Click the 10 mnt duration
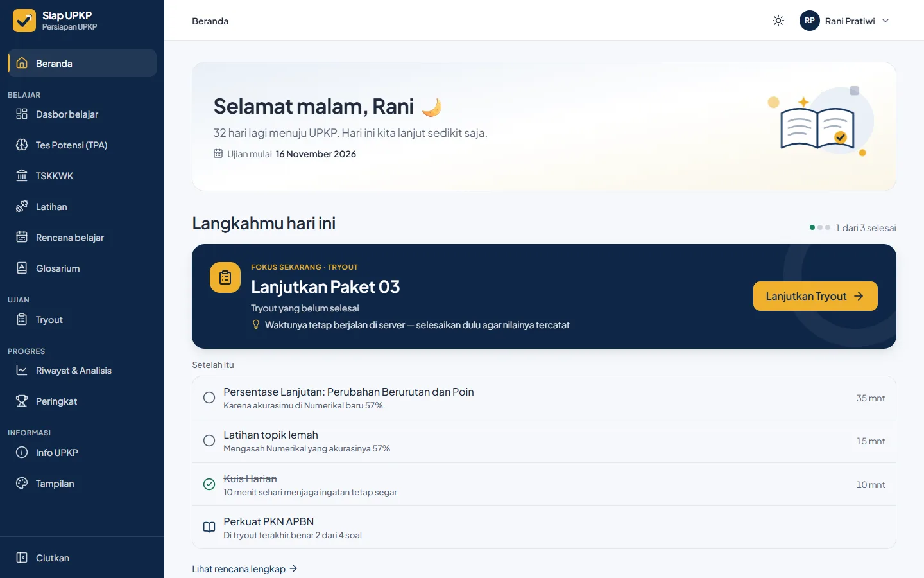This screenshot has height=578, width=924. click(x=871, y=484)
